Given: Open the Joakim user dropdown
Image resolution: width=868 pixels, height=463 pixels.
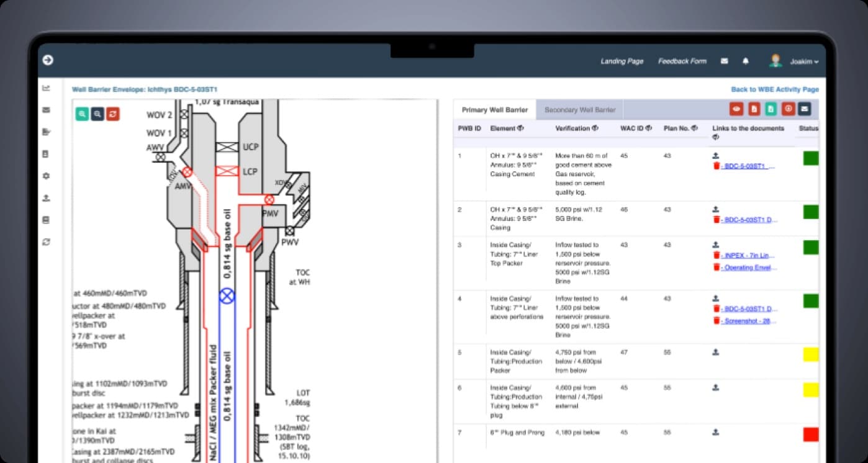Looking at the screenshot, I should 804,61.
